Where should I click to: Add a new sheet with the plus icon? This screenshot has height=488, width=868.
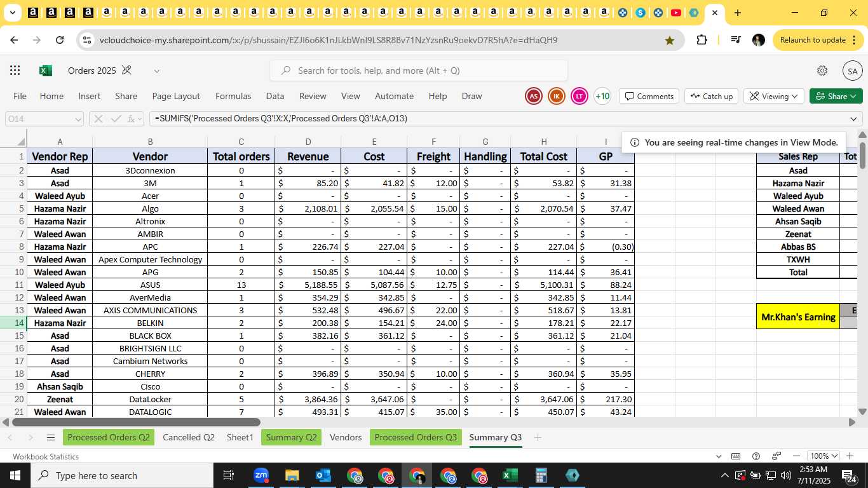[538, 437]
